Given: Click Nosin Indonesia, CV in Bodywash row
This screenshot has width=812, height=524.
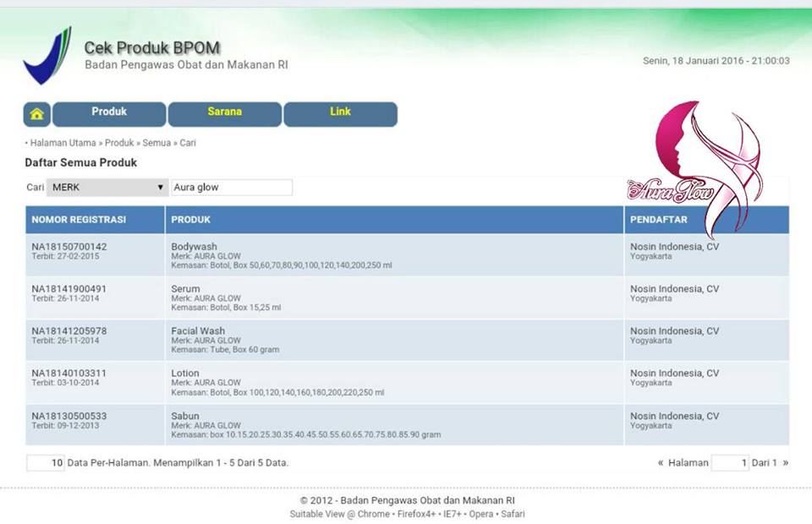Looking at the screenshot, I should tap(674, 247).
